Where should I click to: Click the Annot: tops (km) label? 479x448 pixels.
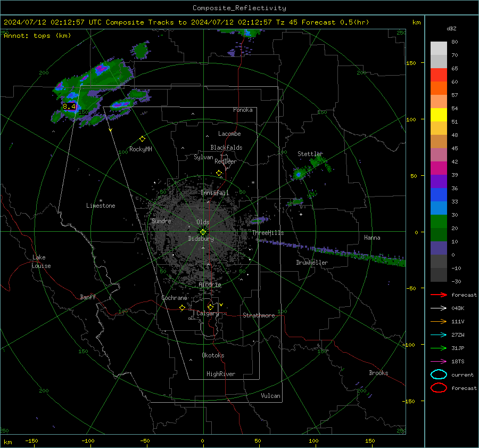click(37, 36)
